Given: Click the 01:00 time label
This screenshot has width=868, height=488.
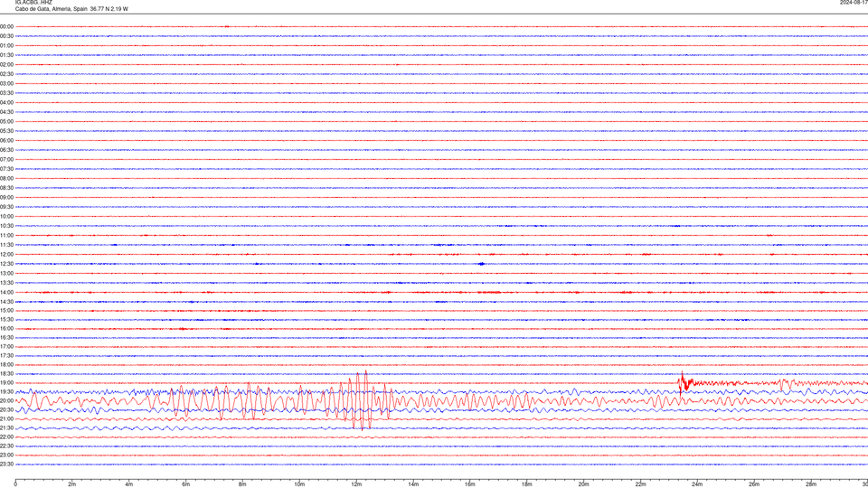Looking at the screenshot, I should 6,46.
